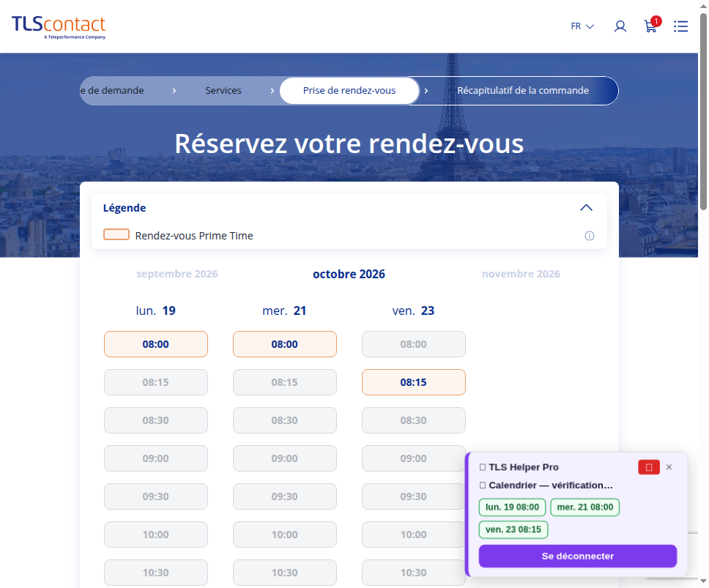709x588 pixels.
Task: Click the 09:00 slot under mer. 21
Action: (x=285, y=458)
